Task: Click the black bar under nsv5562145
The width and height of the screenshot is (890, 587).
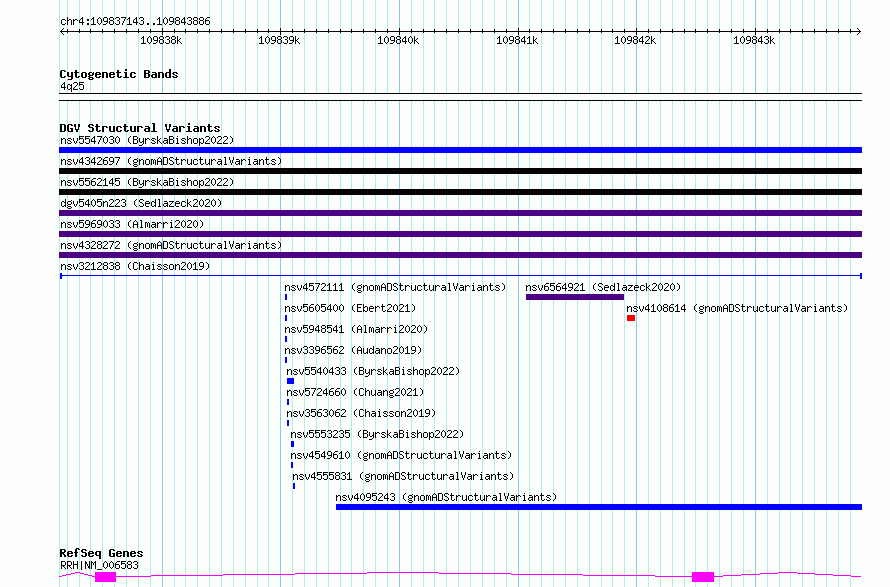Action: pos(460,192)
